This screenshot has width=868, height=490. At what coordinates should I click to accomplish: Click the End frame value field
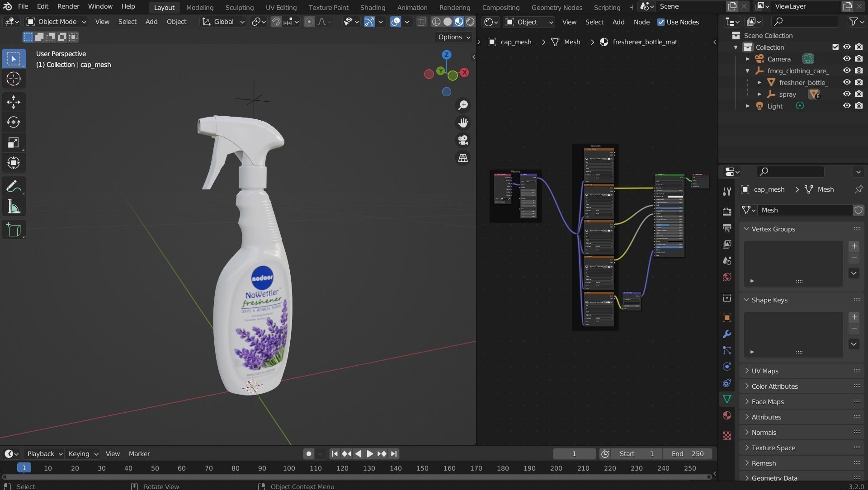click(688, 454)
